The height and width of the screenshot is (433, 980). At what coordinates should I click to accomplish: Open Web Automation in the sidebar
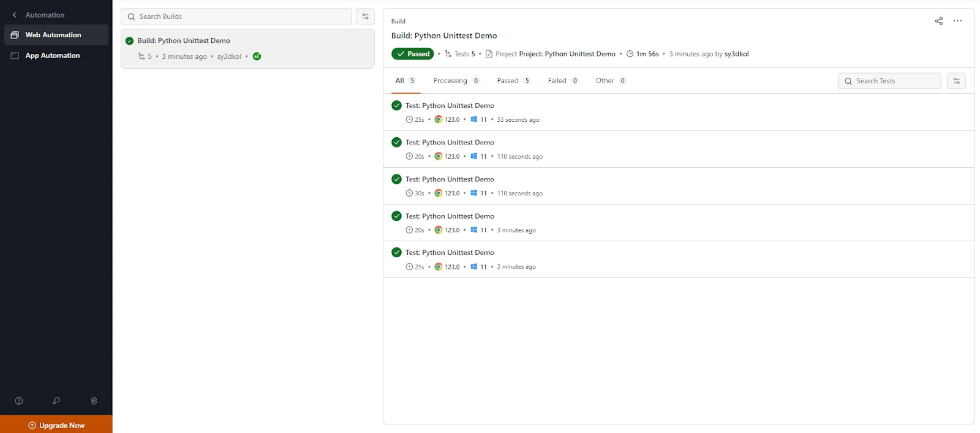click(x=53, y=35)
